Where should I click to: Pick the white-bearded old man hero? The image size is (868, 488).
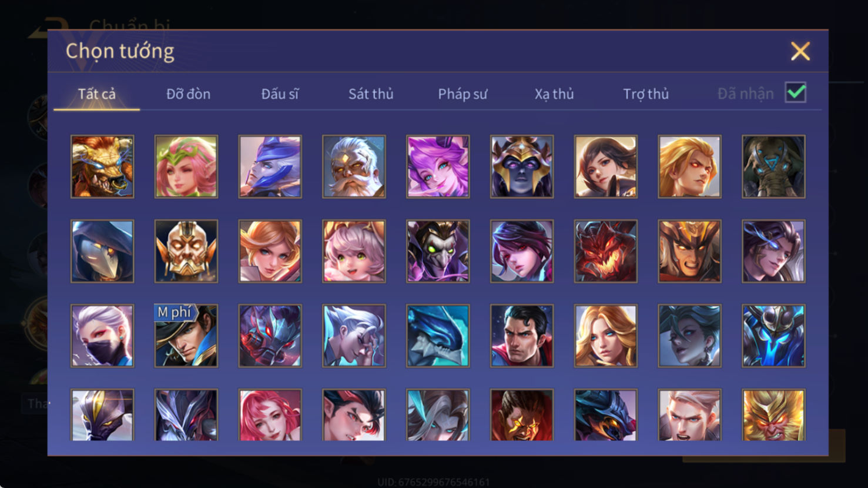[x=354, y=167]
